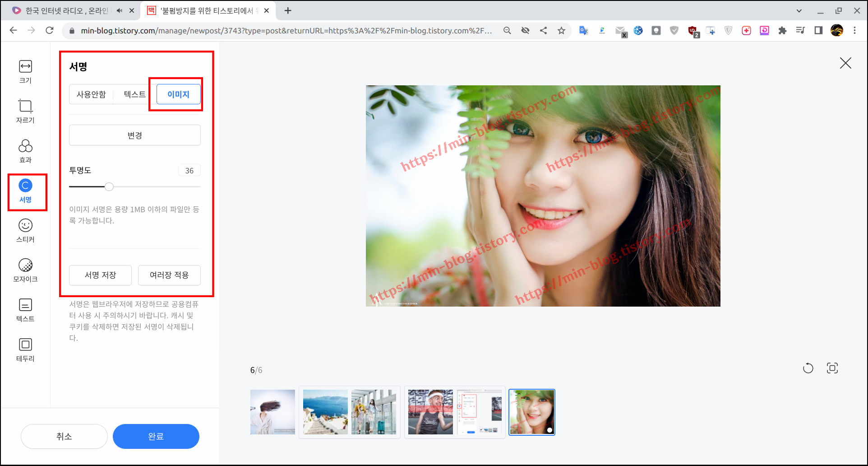This screenshot has width=868, height=466.
Task: Open the 효과 effects tool
Action: tap(25, 151)
